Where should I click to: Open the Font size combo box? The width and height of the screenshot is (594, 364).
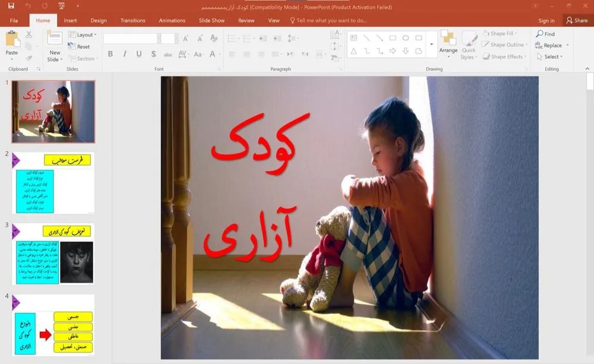coord(168,39)
